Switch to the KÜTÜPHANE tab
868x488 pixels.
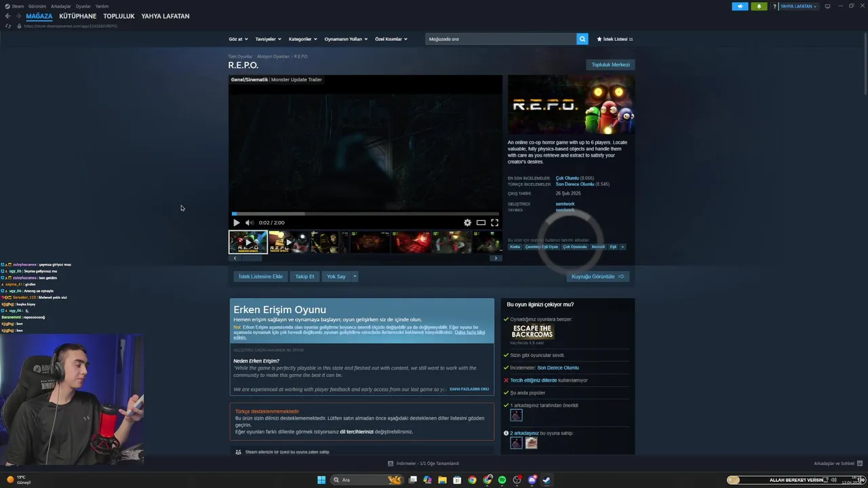(78, 16)
